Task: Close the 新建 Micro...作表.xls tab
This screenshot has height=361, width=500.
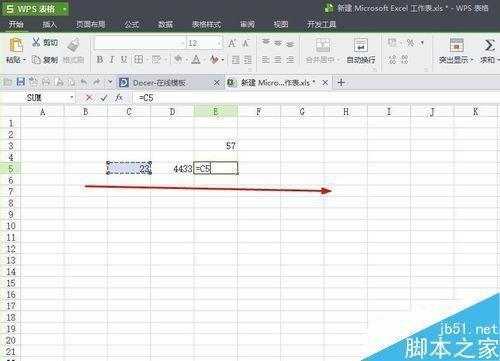Action: [x=325, y=82]
